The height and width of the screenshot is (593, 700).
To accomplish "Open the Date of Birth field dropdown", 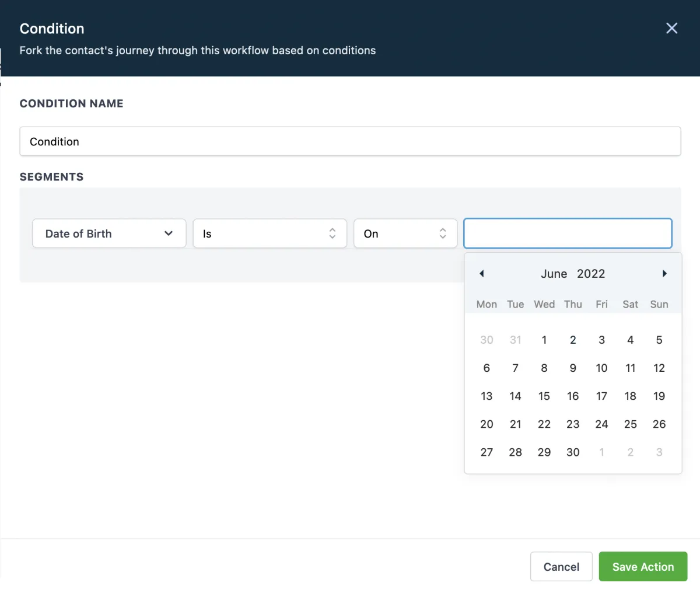I will click(x=109, y=233).
